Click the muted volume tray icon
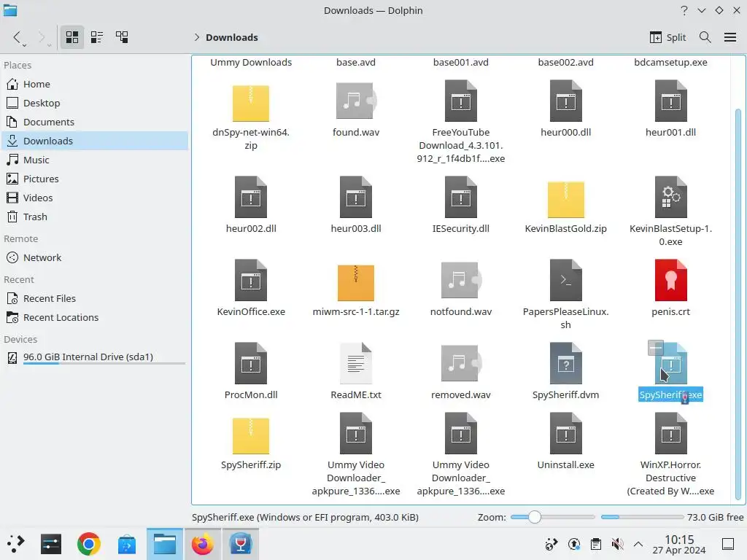 coord(617,544)
